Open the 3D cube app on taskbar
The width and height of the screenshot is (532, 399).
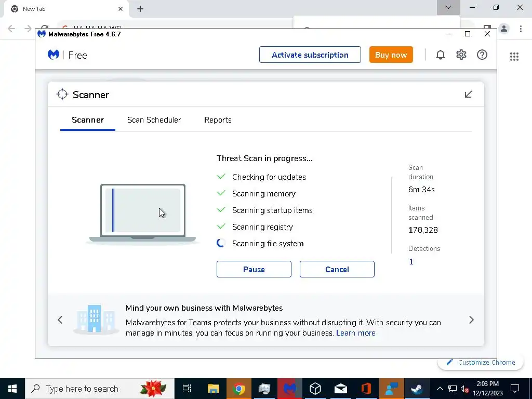click(x=315, y=389)
